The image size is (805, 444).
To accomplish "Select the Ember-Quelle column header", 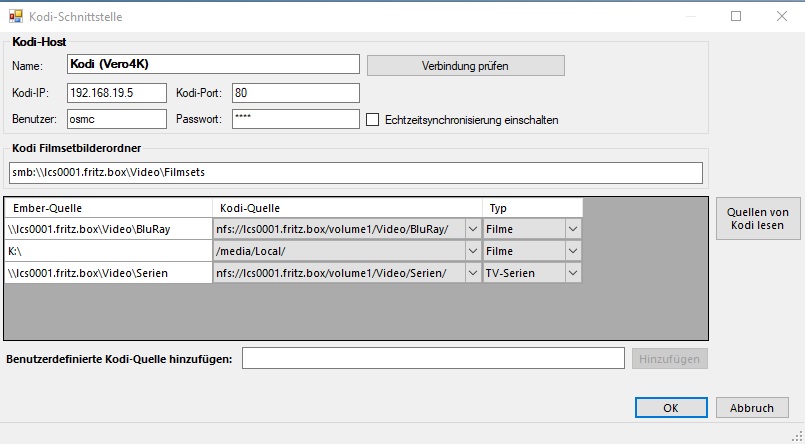I will (x=108, y=208).
